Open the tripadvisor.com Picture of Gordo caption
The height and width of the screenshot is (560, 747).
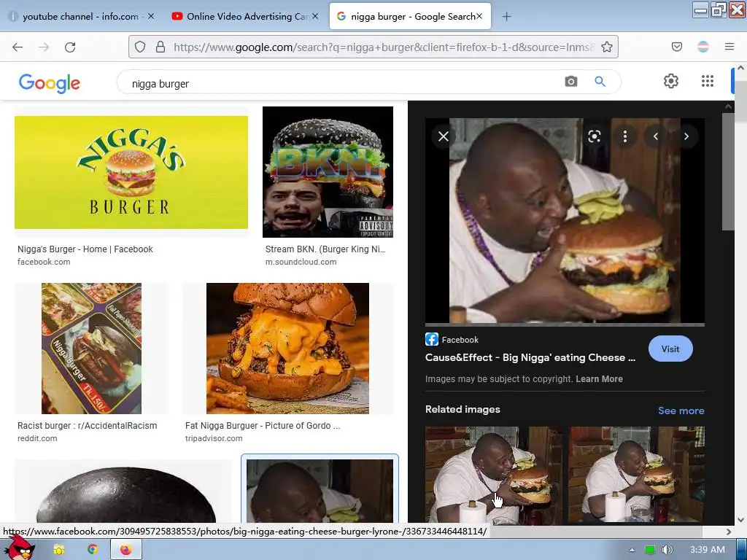(x=263, y=426)
